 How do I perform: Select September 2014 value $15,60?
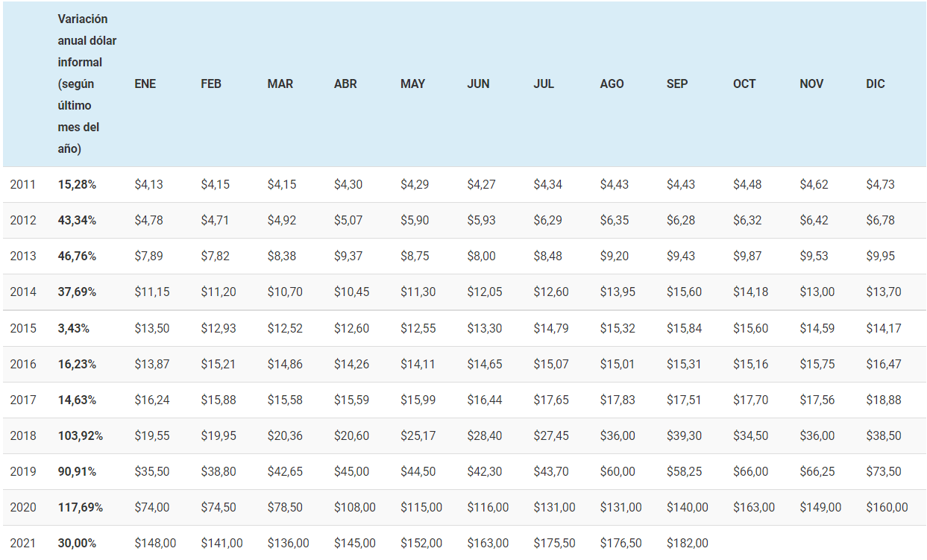(684, 292)
